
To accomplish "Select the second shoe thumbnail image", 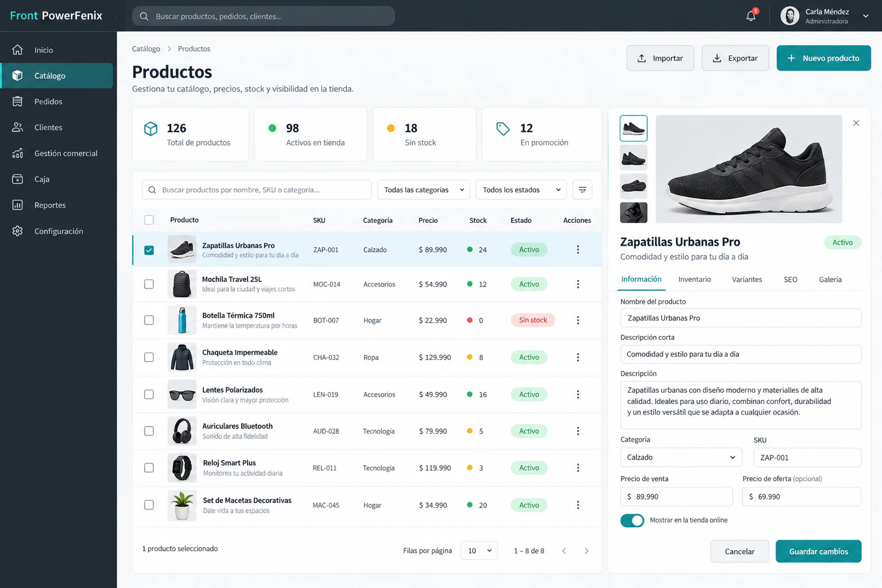I will (633, 157).
